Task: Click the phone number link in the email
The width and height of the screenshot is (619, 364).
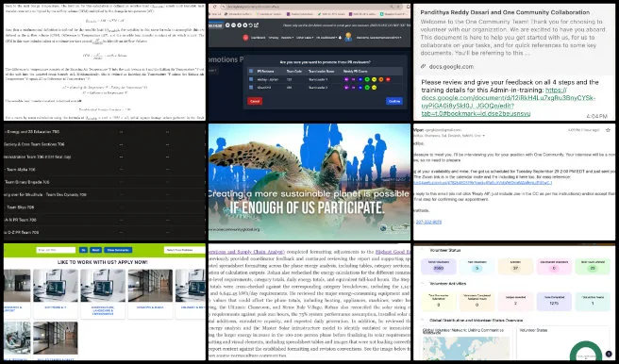Action: (428, 222)
